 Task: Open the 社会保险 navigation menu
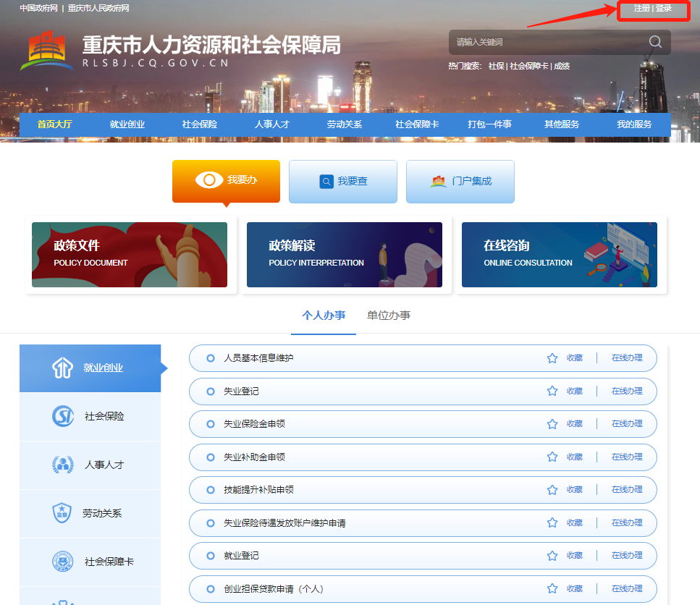tap(200, 124)
